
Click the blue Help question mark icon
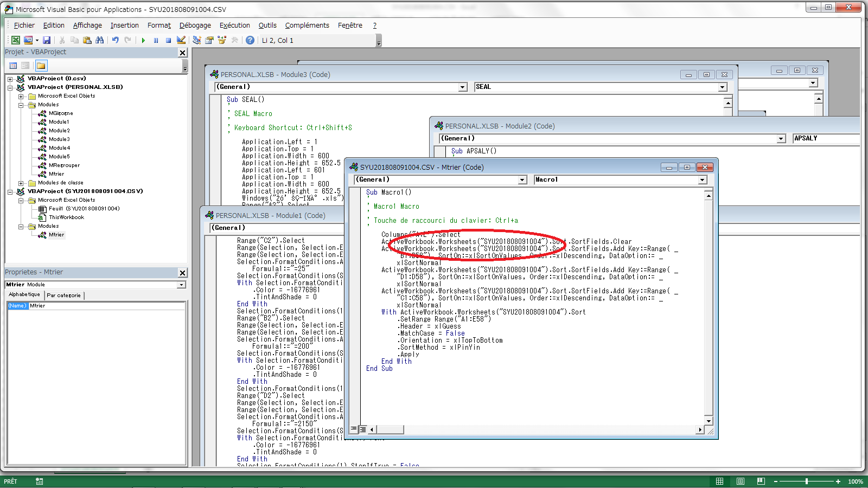tap(250, 40)
